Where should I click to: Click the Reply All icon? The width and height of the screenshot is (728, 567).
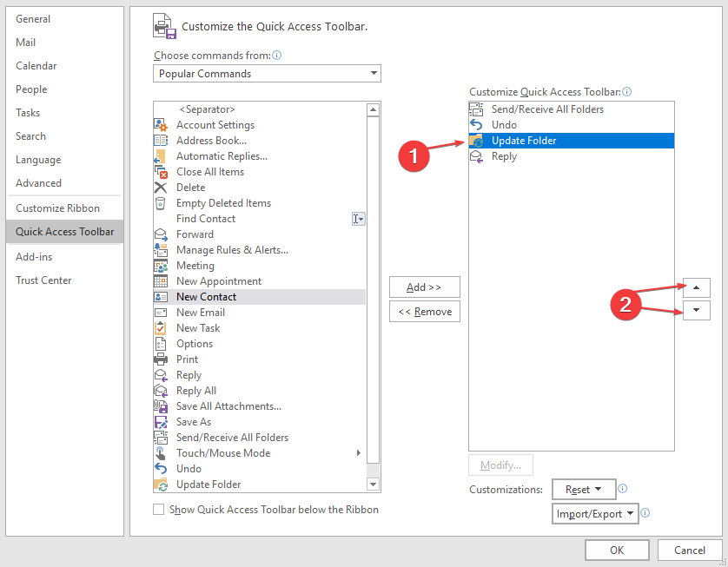tap(161, 391)
